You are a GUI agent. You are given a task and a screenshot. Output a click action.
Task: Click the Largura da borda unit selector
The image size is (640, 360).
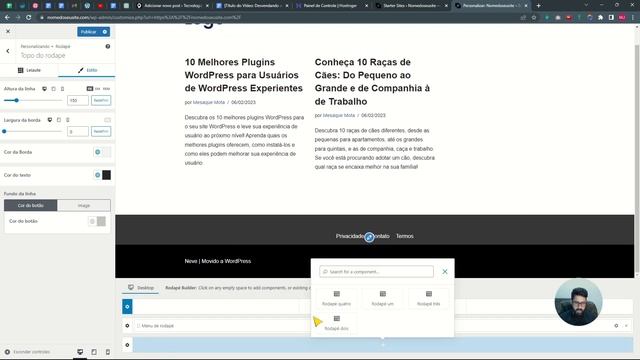click(107, 120)
